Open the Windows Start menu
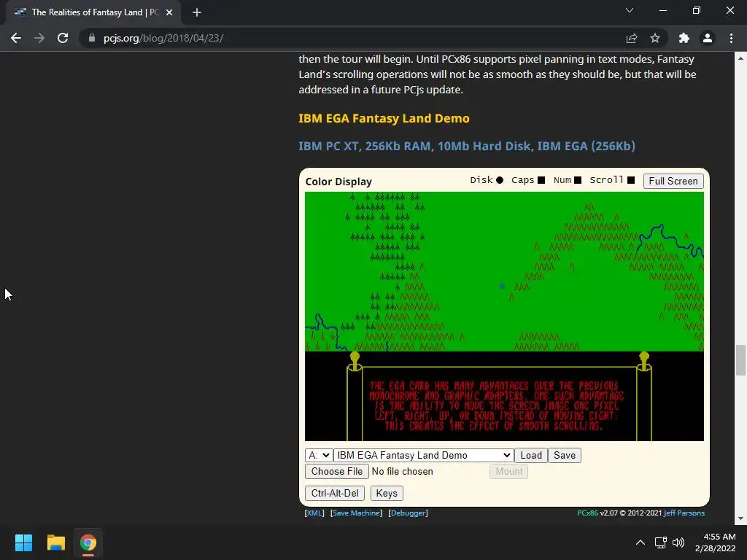The width and height of the screenshot is (747, 560). coord(23,542)
